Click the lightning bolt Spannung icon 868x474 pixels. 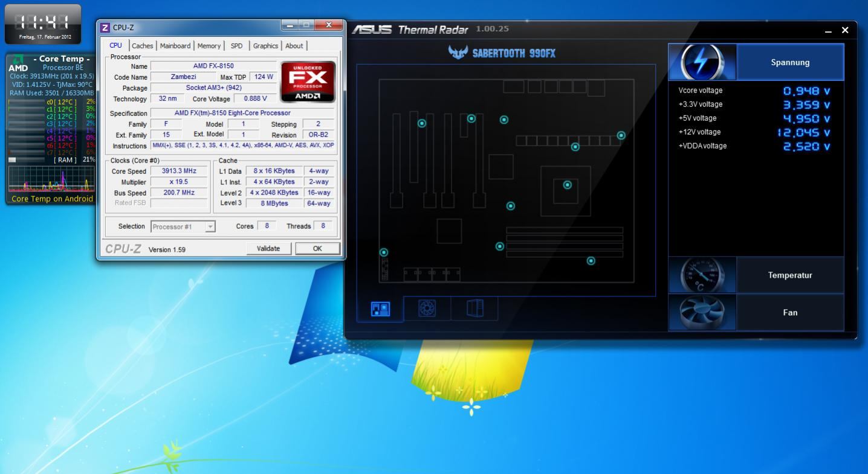coord(702,62)
